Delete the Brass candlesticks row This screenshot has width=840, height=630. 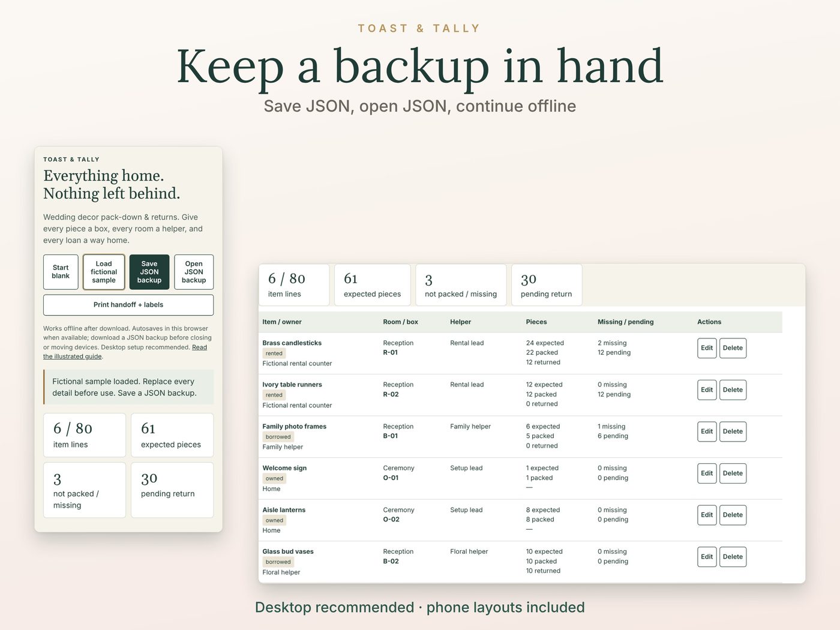coord(733,348)
